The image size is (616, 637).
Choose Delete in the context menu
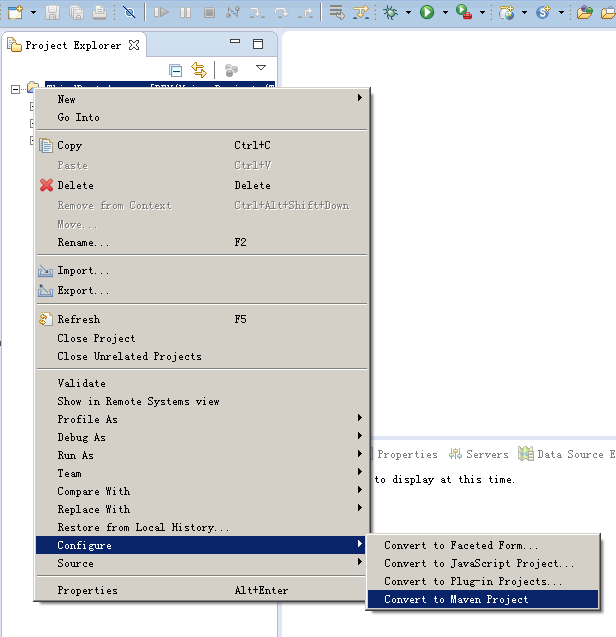tap(202, 185)
